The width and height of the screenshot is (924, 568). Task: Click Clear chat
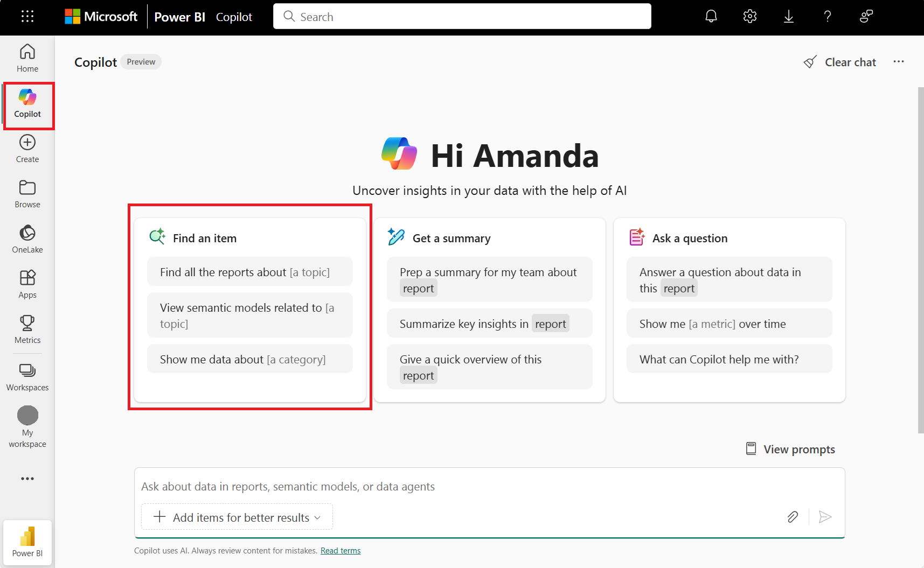840,62
